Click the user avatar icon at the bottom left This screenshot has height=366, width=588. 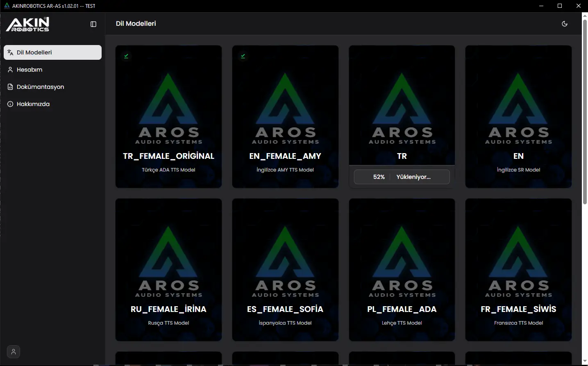[x=14, y=352]
